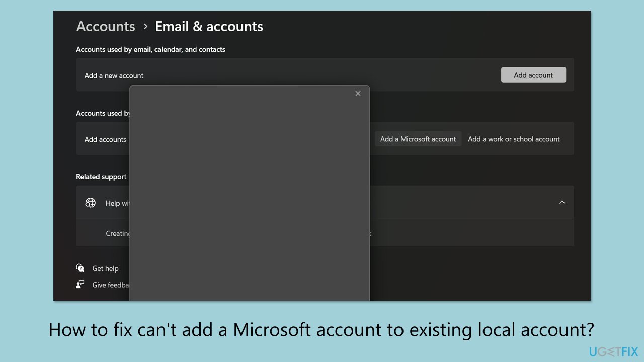Click the Get help icon
644x362 pixels.
[x=80, y=268]
